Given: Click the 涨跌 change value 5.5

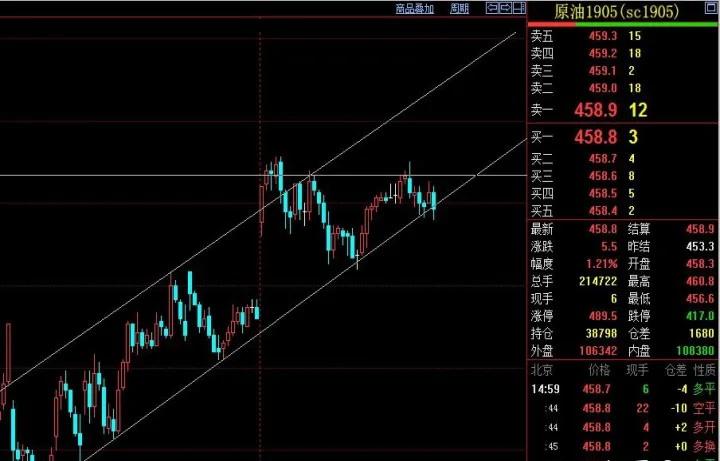Looking at the screenshot, I should [609, 247].
